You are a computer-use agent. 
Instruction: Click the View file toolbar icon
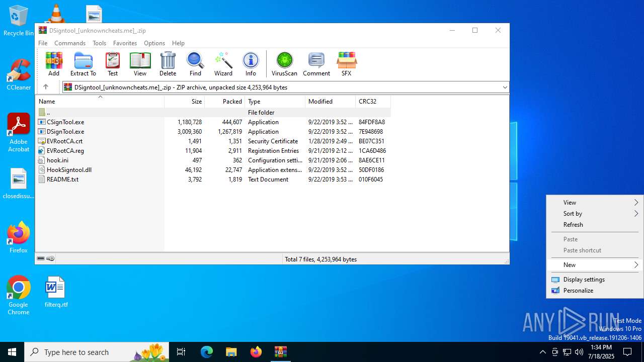(140, 64)
